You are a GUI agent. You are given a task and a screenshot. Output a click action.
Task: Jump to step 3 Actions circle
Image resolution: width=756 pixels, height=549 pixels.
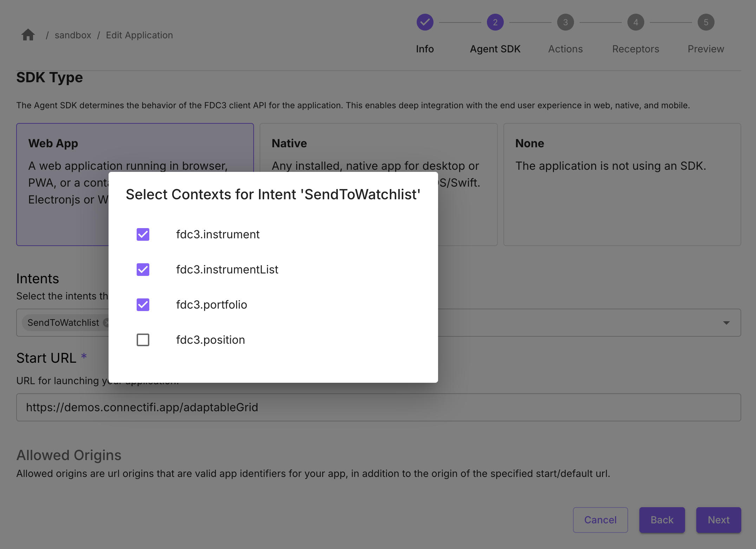[565, 22]
